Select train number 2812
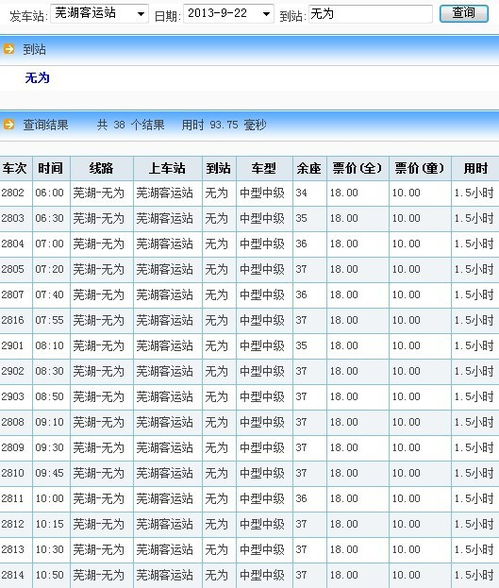Viewport: 499px width, 588px height. pyautogui.click(x=13, y=524)
